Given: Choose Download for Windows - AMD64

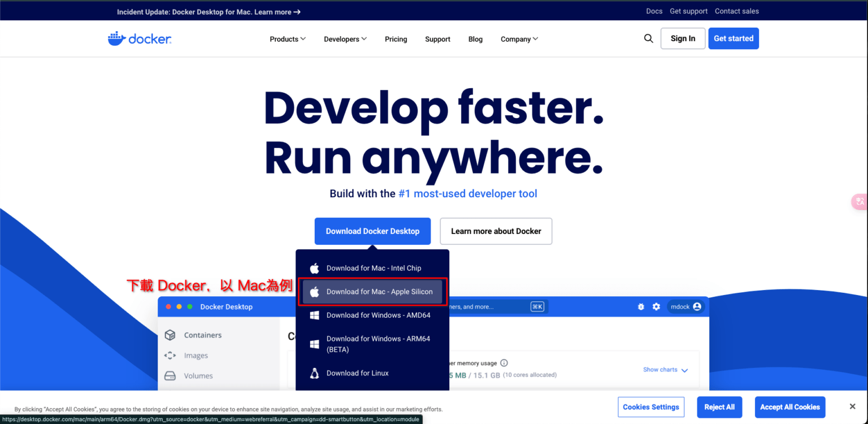Looking at the screenshot, I should [x=372, y=315].
